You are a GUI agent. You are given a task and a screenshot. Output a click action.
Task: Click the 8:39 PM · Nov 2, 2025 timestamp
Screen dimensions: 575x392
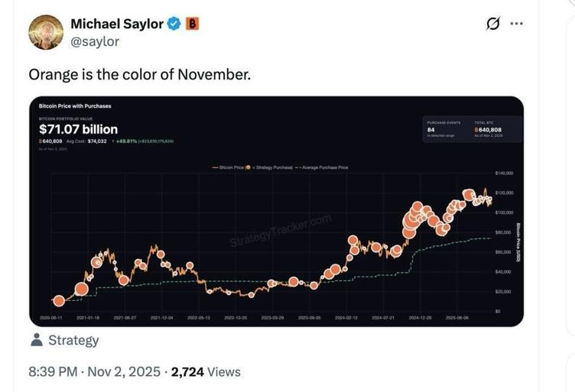click(94, 372)
